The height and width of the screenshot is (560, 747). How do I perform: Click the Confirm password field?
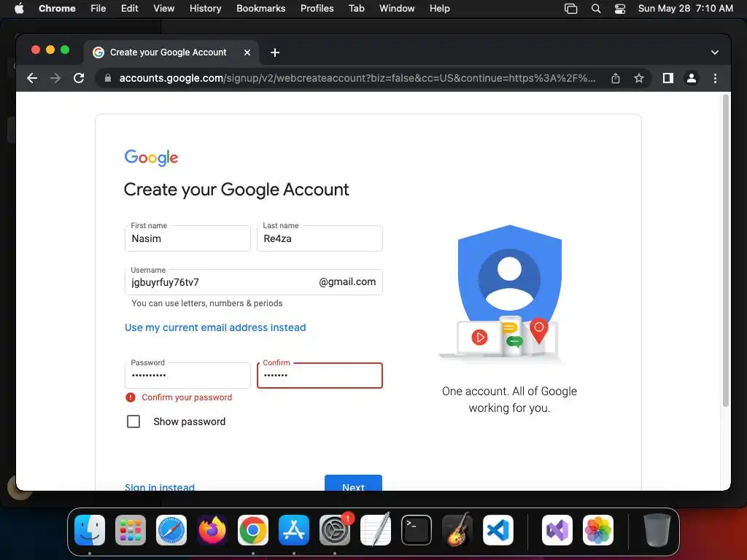click(320, 376)
